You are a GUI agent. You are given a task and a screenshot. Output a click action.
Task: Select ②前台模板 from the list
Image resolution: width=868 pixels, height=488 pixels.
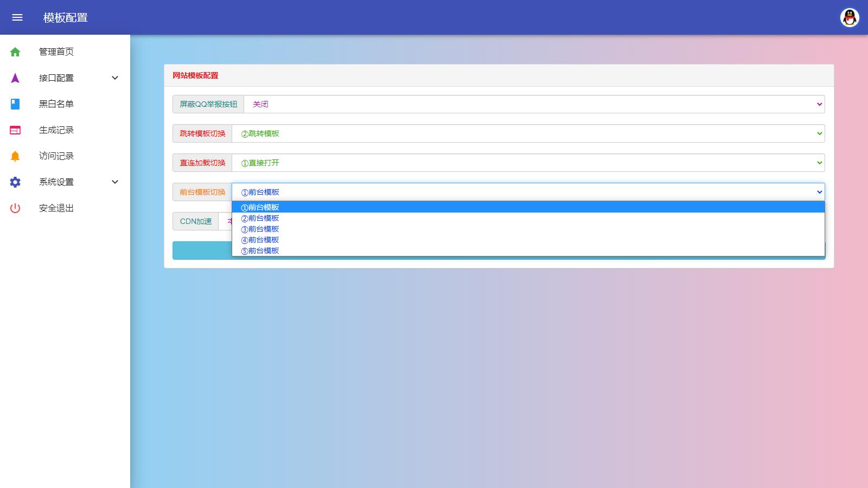[x=260, y=218]
